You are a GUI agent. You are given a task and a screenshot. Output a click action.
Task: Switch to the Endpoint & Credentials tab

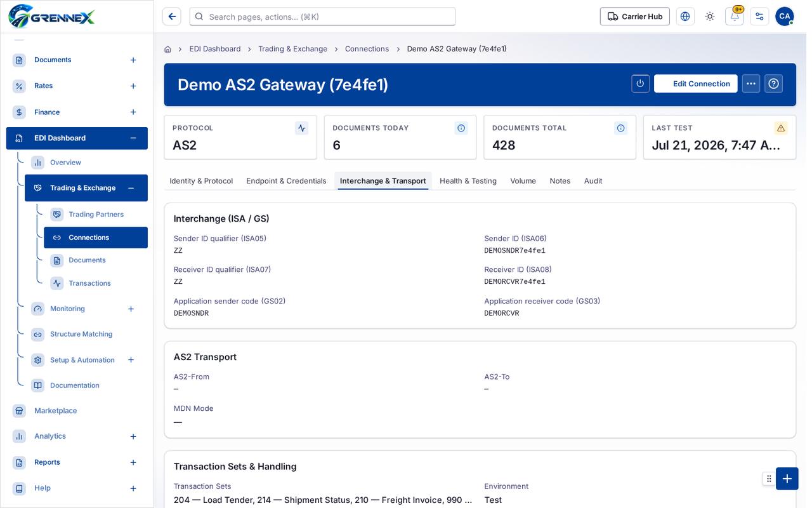[x=286, y=181]
